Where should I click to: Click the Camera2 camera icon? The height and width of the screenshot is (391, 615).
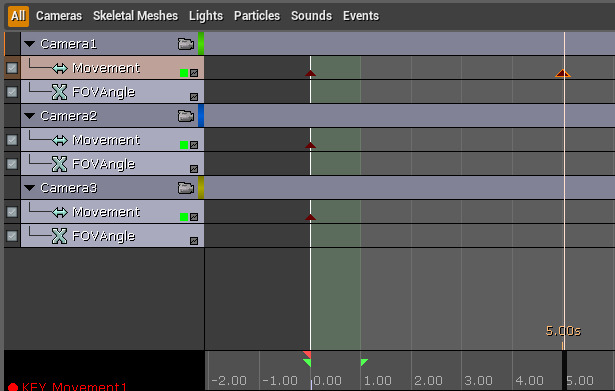(186, 116)
